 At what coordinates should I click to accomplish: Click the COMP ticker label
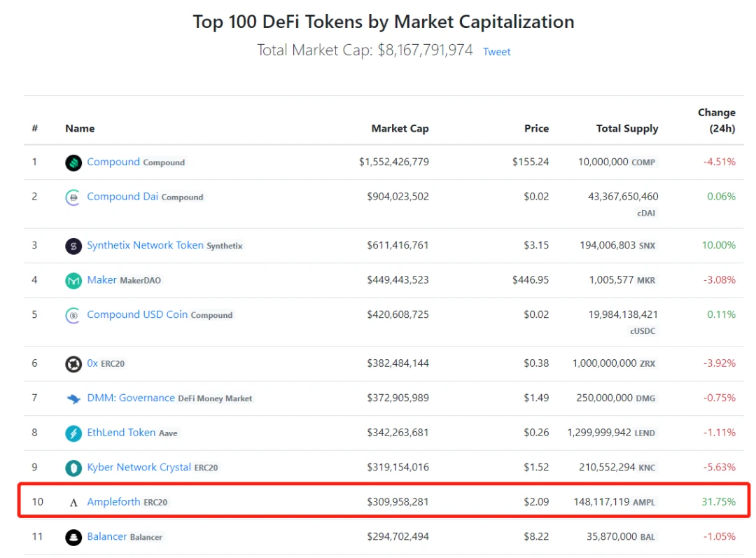(x=644, y=162)
